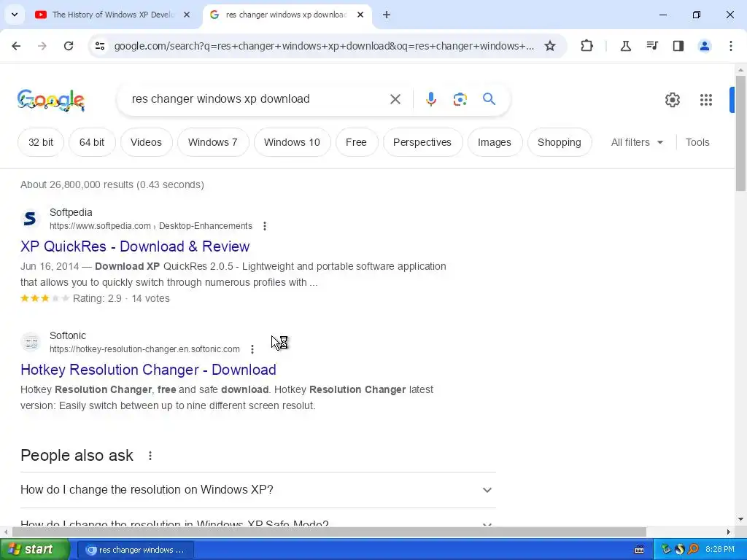Open new tab with plus button
This screenshot has height=560, width=747.
click(x=387, y=15)
